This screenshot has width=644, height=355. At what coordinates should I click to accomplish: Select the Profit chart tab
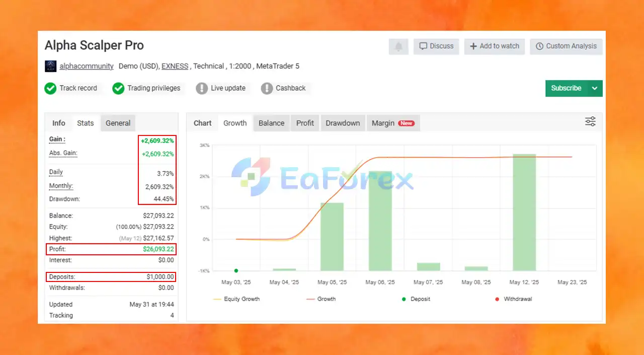click(305, 123)
